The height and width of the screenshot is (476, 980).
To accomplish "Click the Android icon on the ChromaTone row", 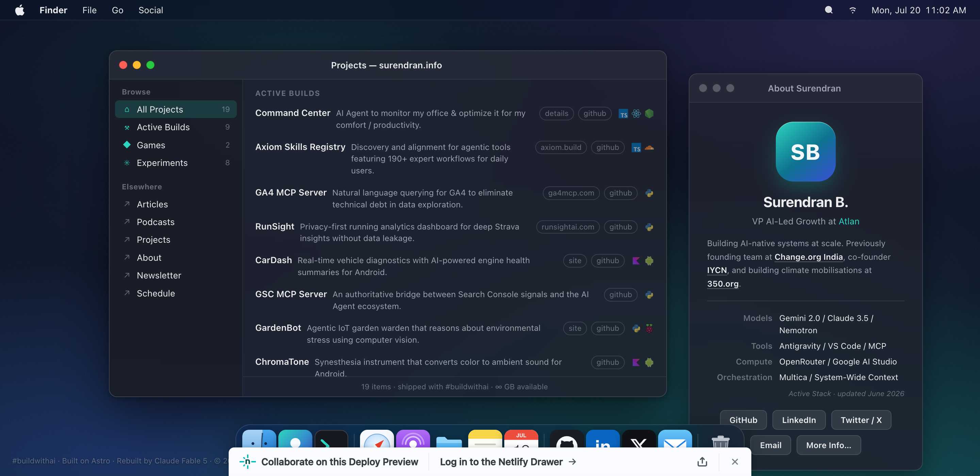I will 649,362.
